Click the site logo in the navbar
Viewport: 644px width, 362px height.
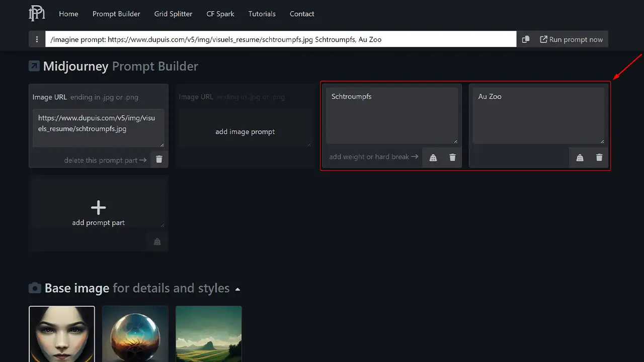click(37, 14)
